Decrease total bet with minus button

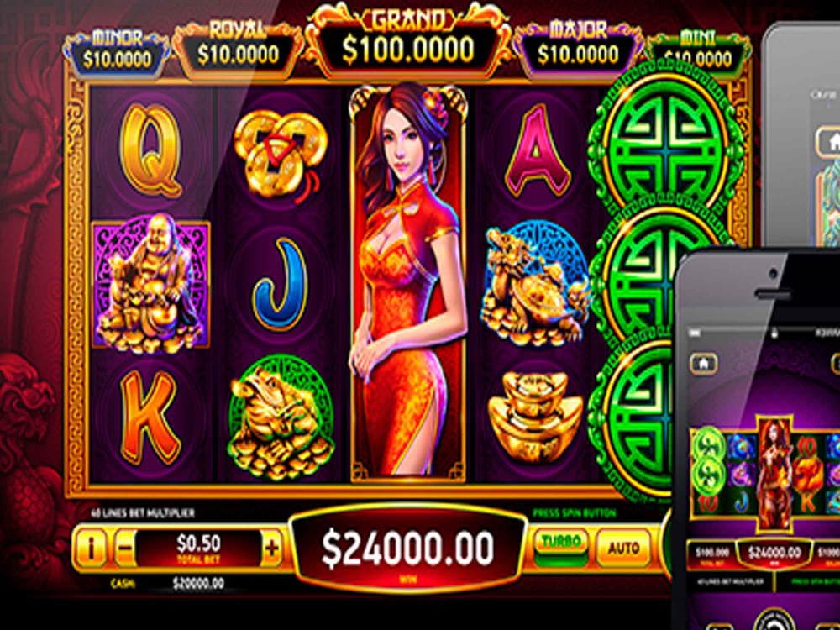[124, 549]
